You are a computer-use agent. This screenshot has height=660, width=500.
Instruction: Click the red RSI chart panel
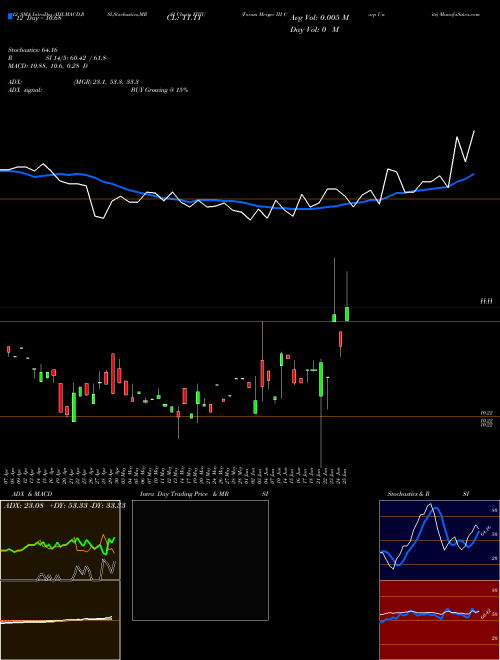click(x=439, y=620)
